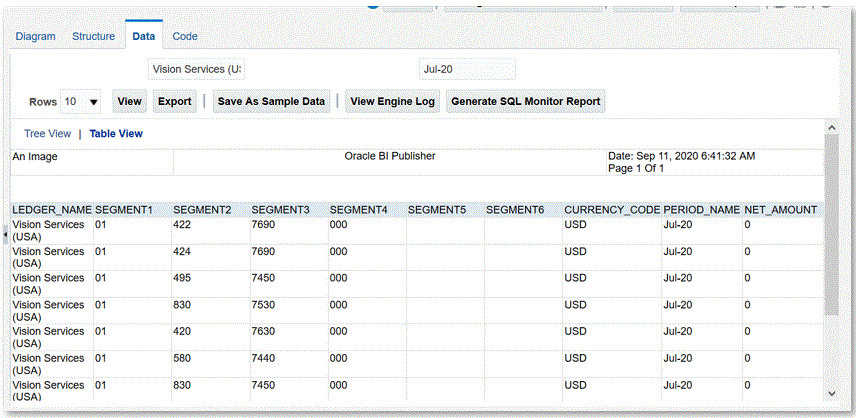The width and height of the screenshot is (856, 418).
Task: Select the Code tab
Action: (185, 36)
